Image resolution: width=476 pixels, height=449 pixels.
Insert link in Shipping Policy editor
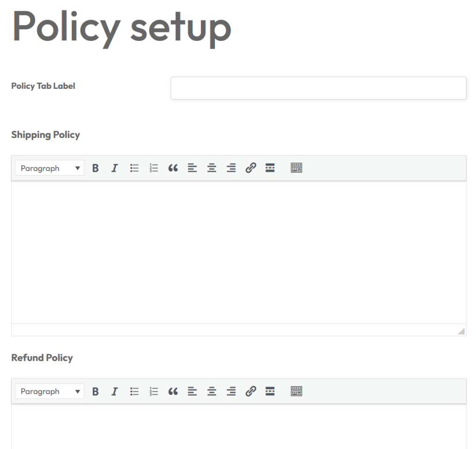tap(251, 168)
